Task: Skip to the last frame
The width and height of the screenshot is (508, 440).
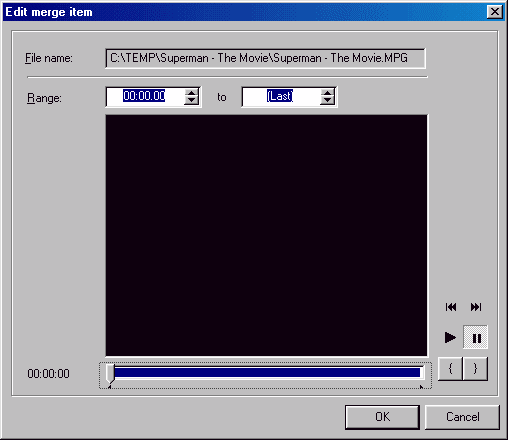Action: tap(476, 307)
